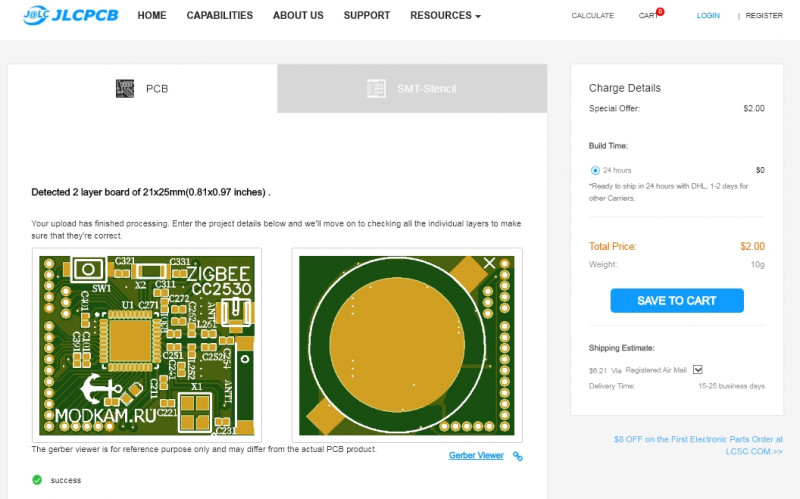
Task: Open the About Us page
Action: tap(298, 16)
